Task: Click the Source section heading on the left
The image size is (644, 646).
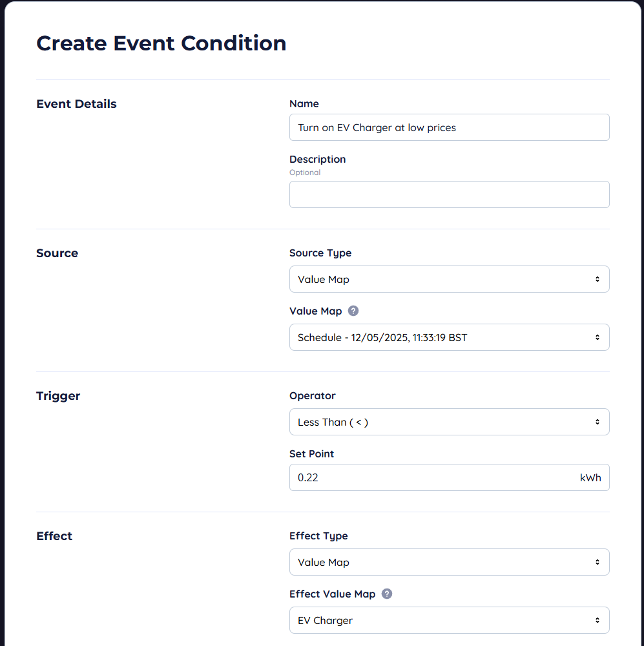Action: click(57, 253)
